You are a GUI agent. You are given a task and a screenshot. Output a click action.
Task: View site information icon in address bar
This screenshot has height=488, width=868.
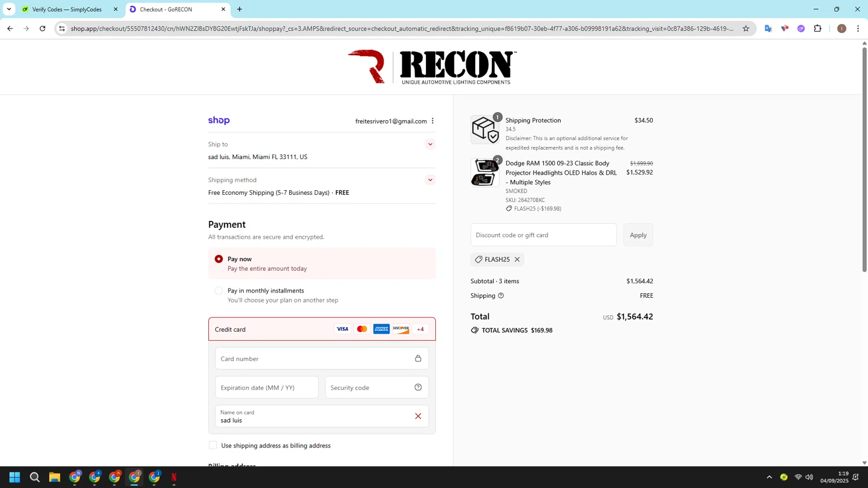click(62, 28)
